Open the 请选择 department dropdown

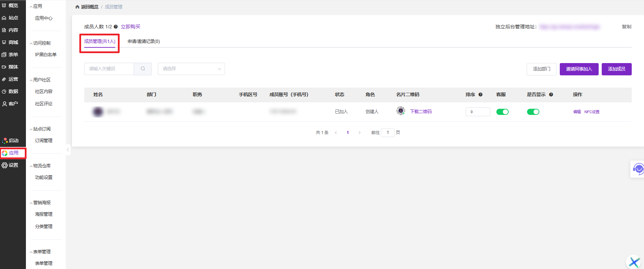[x=191, y=69]
